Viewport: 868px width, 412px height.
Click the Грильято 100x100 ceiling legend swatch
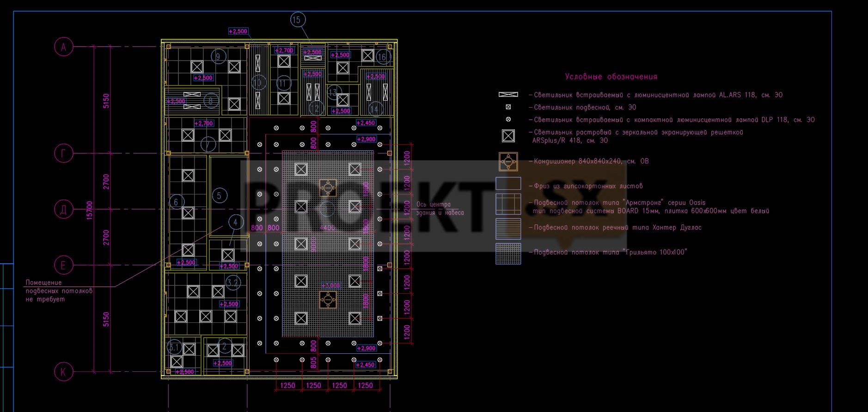coord(508,254)
